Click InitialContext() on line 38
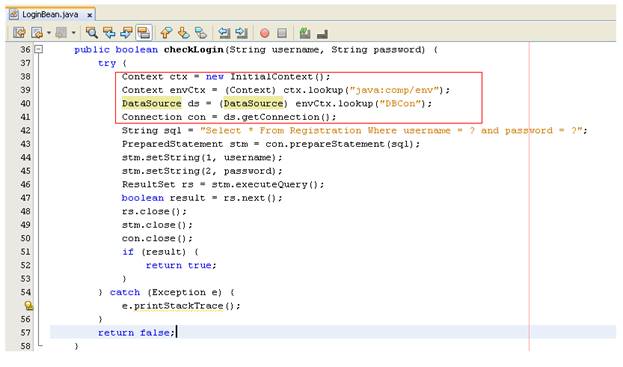This screenshot has height=367, width=623. pyautogui.click(x=277, y=76)
